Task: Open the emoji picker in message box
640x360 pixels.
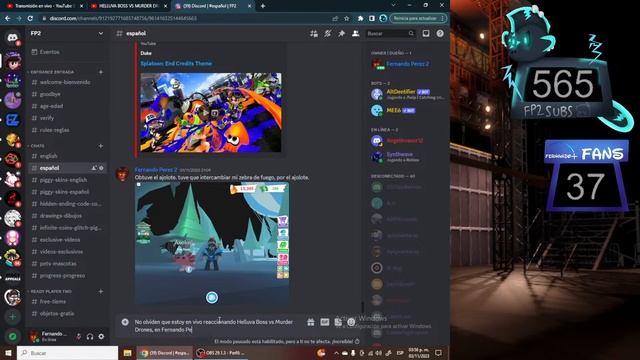Action: (351, 322)
